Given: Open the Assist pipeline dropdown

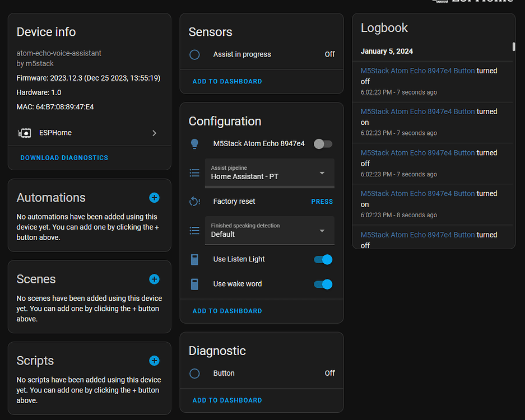Looking at the screenshot, I should tap(322, 172).
